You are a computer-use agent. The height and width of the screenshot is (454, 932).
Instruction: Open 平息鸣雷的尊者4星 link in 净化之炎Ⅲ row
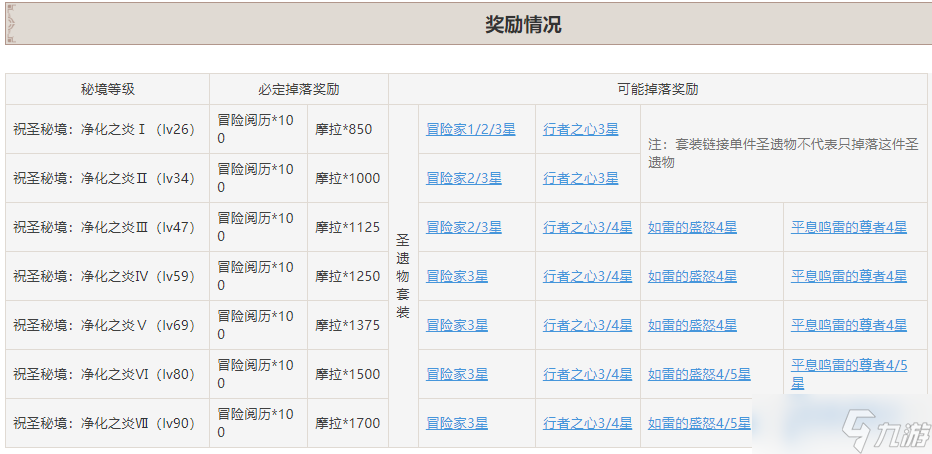[x=849, y=227]
